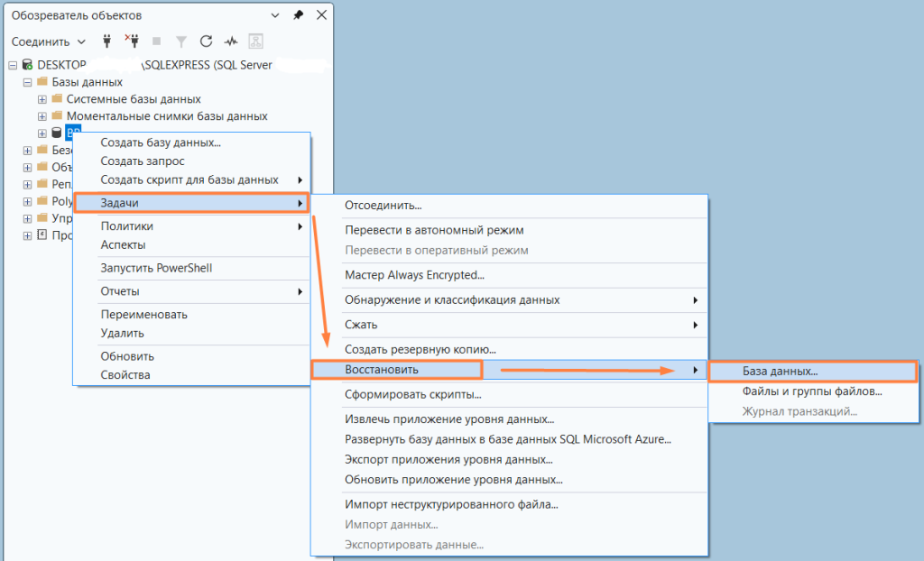Expand the node beside the Poly folder
This screenshot has height=561, width=924.
coord(27,201)
